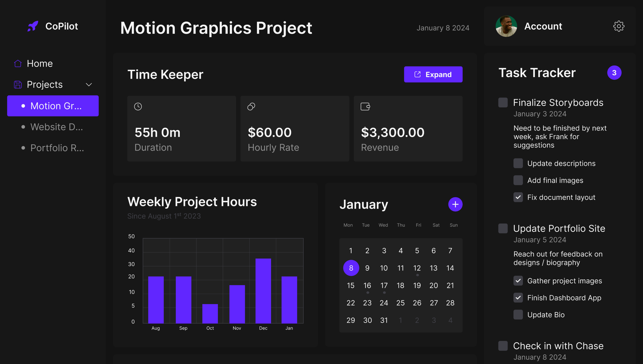This screenshot has height=364, width=643.
Task: Select the Motion Gr... project
Action: [53, 106]
